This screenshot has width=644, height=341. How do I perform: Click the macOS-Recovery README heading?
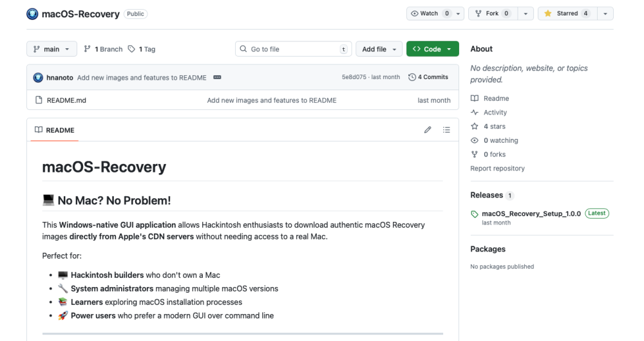click(x=104, y=167)
